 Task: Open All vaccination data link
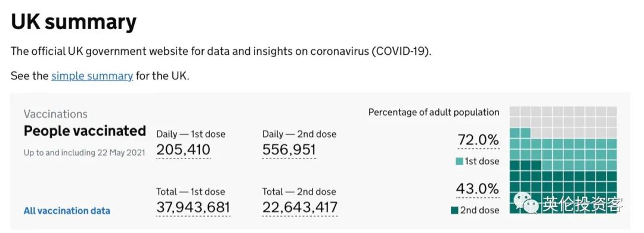(x=67, y=211)
